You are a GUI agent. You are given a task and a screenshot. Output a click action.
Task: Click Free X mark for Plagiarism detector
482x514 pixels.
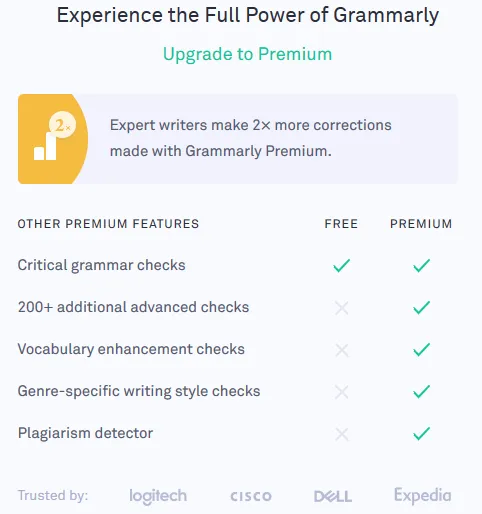[x=342, y=434]
